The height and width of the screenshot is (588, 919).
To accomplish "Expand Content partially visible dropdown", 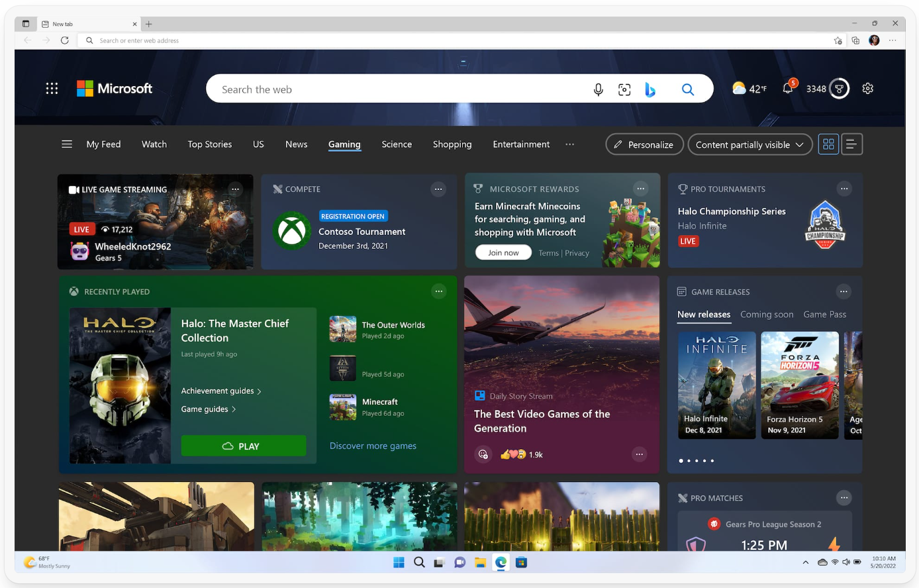I will (x=750, y=144).
